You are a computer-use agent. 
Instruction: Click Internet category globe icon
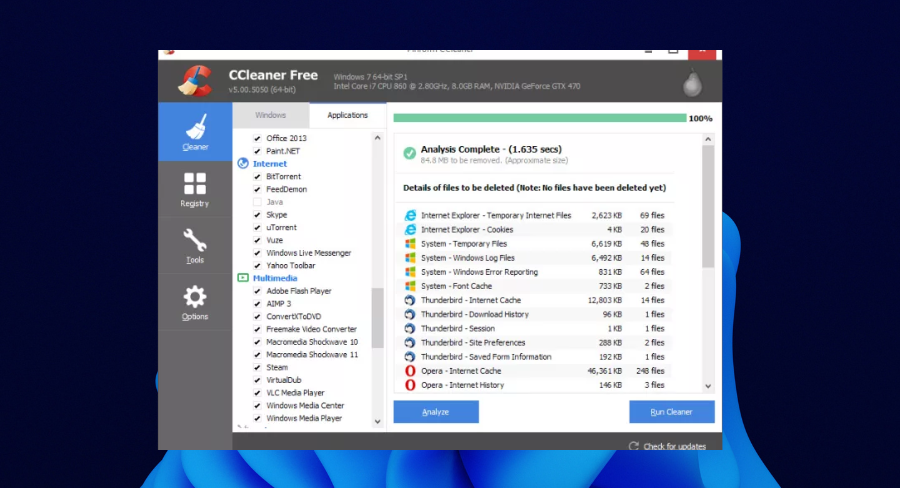[x=243, y=164]
